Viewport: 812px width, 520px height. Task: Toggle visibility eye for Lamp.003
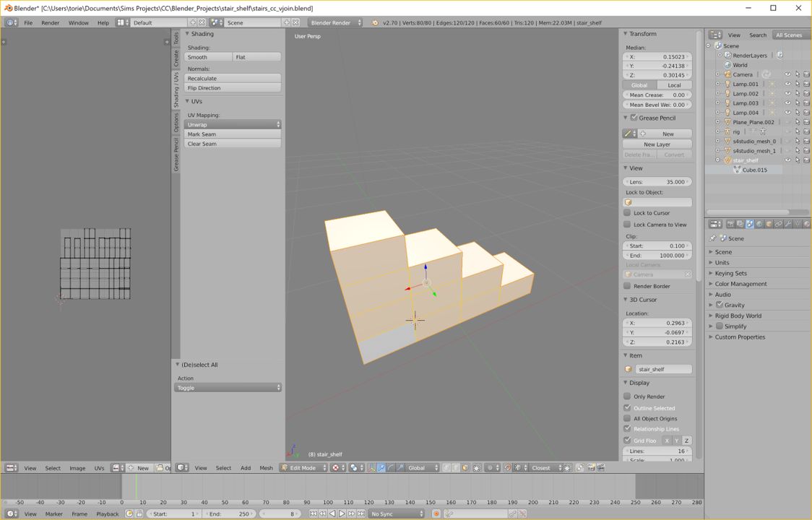pos(787,103)
